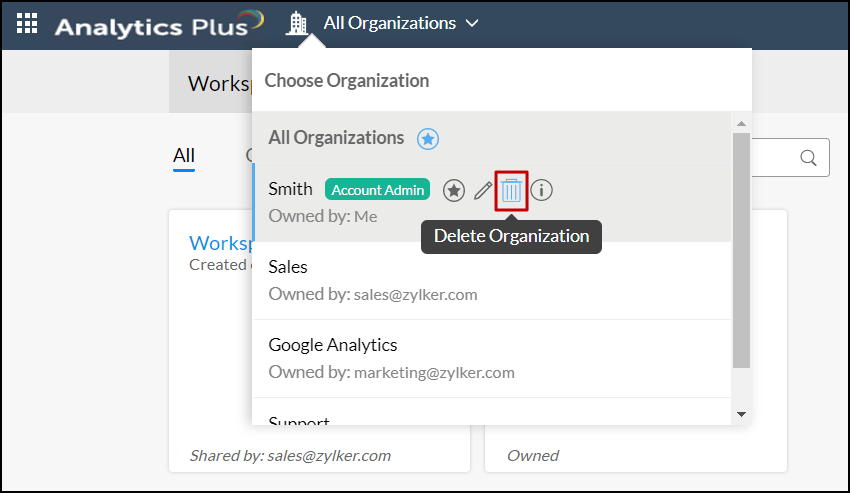Click the pencil edit icon for Smith
Viewport: 850px width, 493px height.
pos(483,190)
